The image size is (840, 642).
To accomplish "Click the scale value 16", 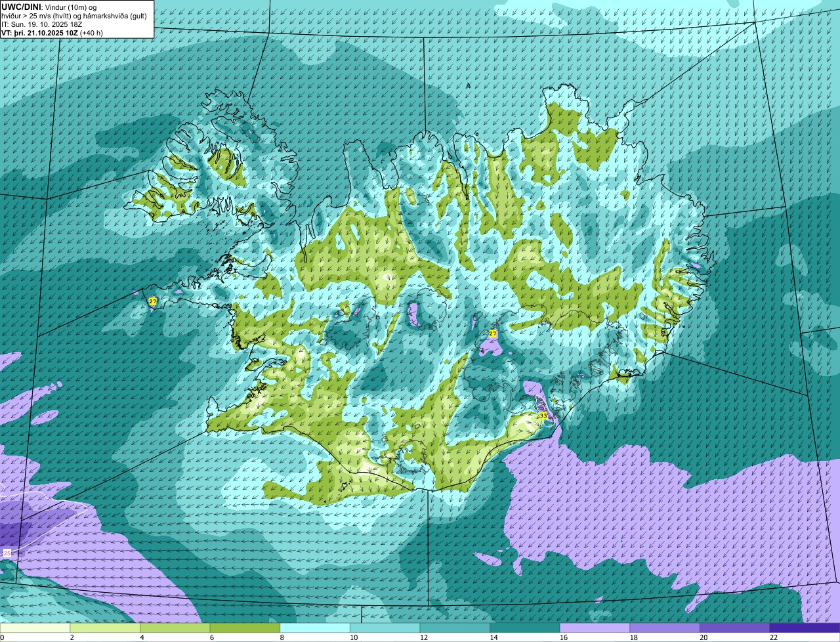I will coord(564,637).
